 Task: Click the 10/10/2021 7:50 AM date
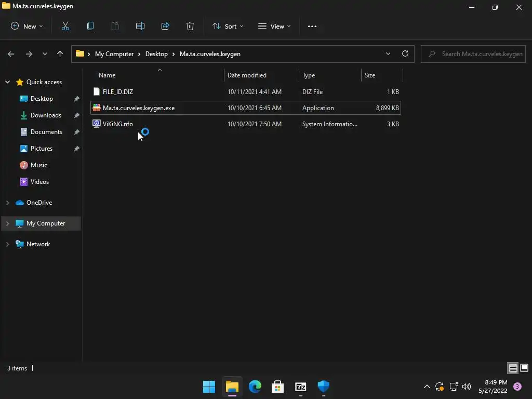coord(255,124)
